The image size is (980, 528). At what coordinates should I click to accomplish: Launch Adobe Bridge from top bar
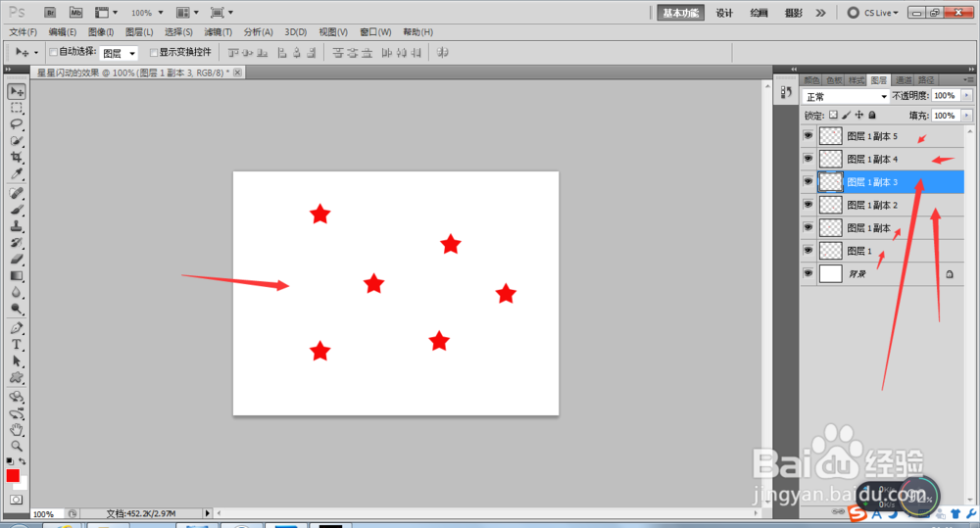(x=51, y=13)
